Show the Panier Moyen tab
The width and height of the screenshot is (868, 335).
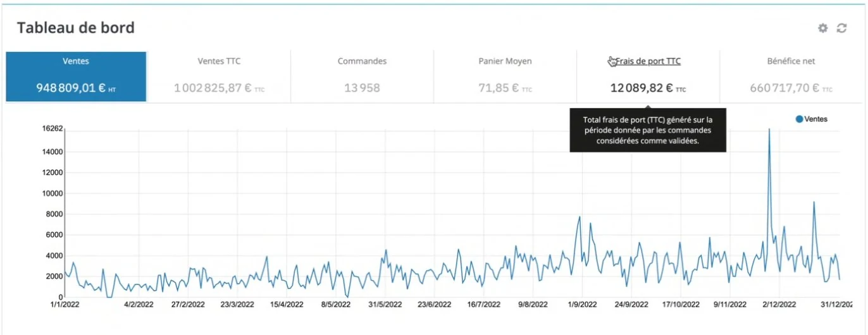(505, 76)
